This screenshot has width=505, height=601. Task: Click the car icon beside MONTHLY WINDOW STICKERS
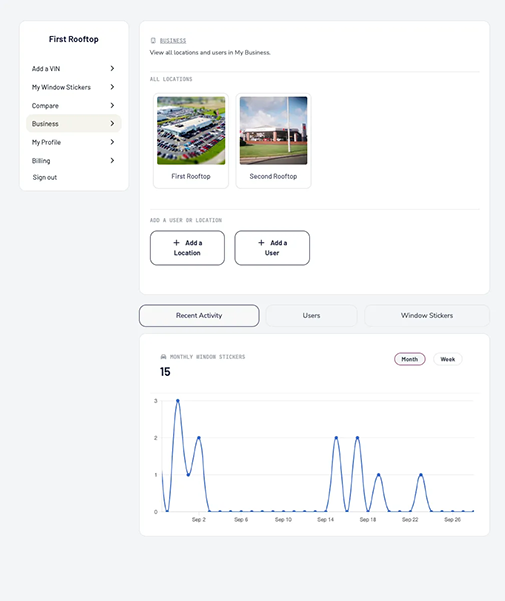(163, 356)
